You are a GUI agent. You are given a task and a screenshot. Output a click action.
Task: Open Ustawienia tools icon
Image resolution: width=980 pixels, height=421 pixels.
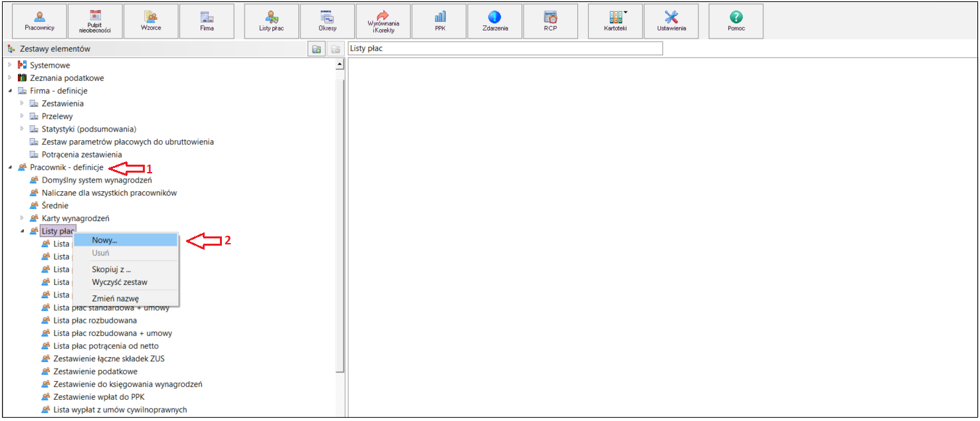pyautogui.click(x=671, y=21)
